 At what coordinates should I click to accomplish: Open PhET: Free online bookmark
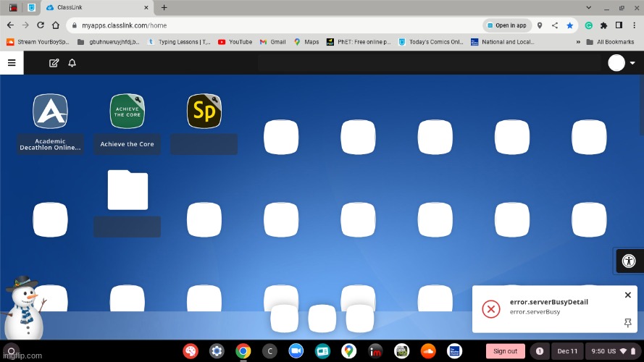pos(359,42)
